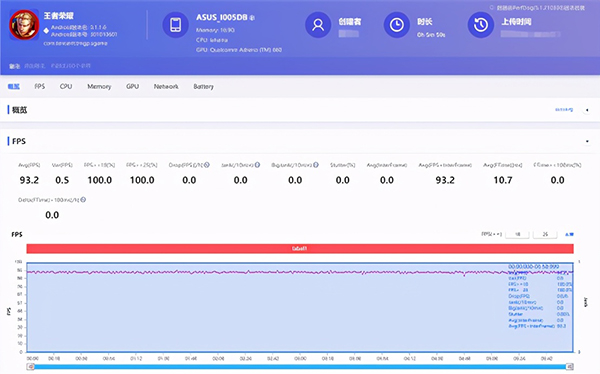Open info icon next to Drop(FPS)
Viewport: 600px width, 374px height.
click(x=207, y=165)
